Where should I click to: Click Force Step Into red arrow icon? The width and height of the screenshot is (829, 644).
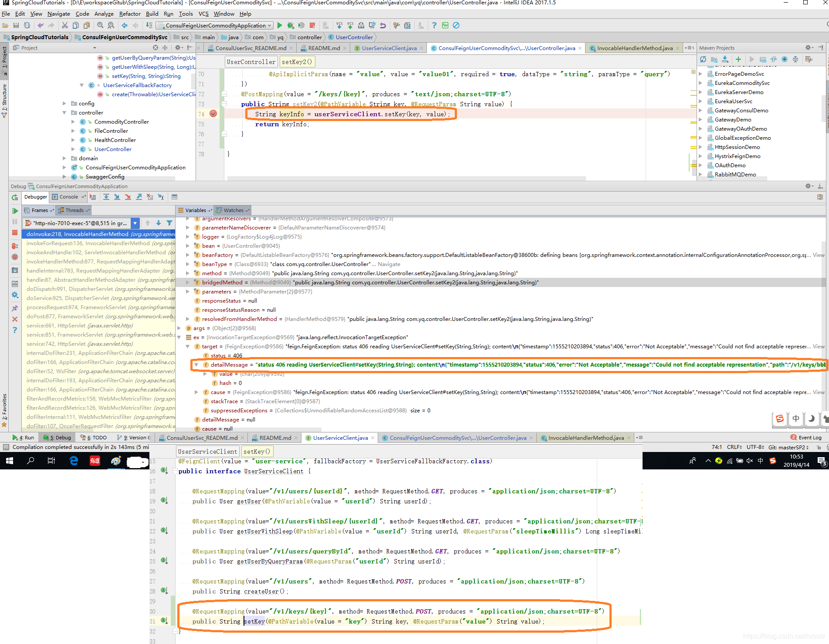[128, 197]
